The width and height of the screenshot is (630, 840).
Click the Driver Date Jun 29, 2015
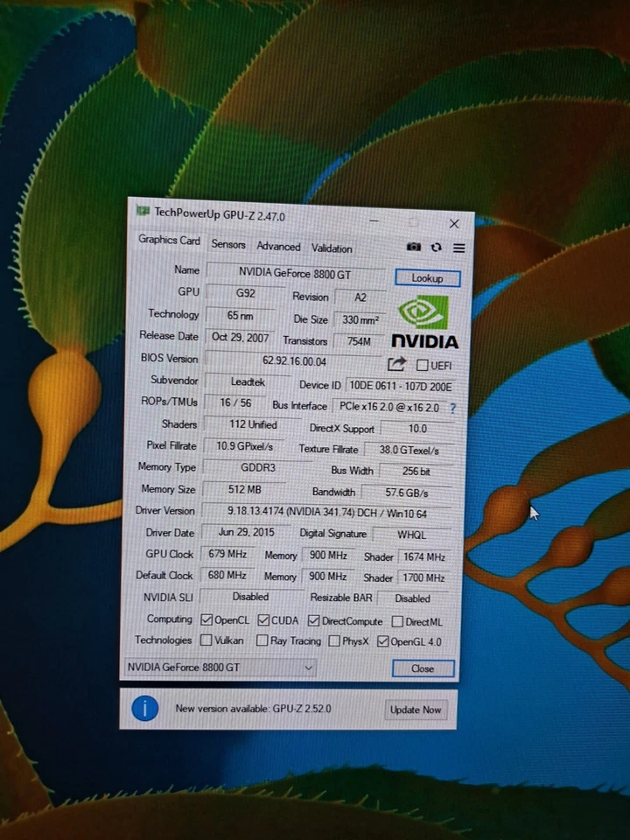pos(246,532)
